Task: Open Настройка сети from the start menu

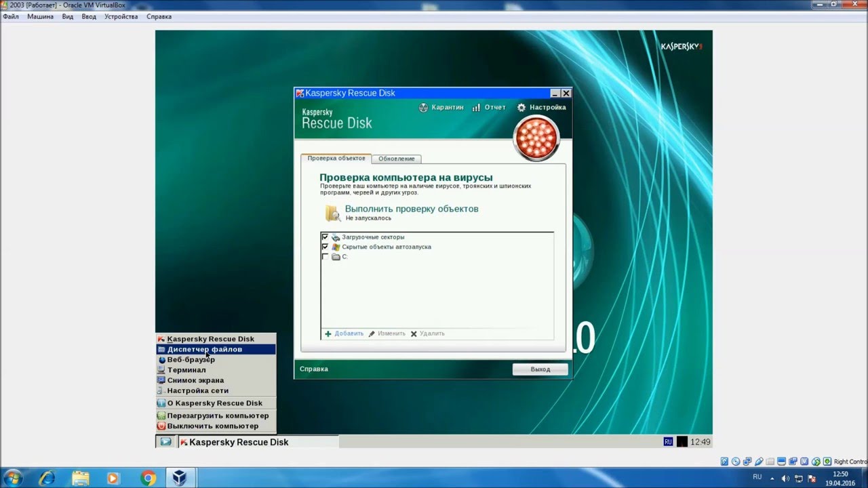Action: (216, 390)
